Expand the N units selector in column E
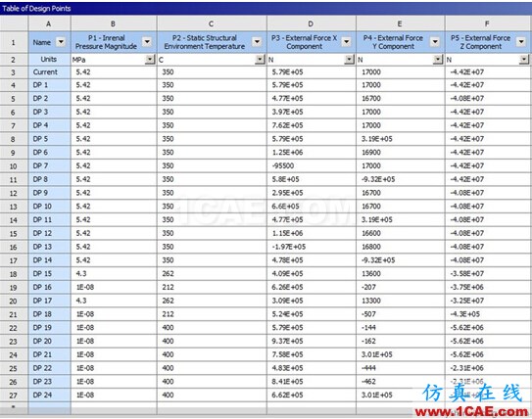The image size is (532, 419). 438,60
